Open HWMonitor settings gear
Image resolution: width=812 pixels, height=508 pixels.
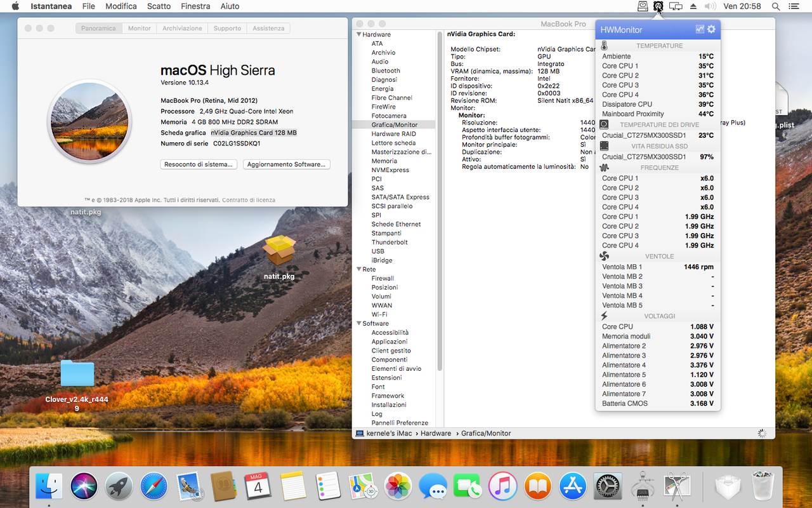(x=711, y=29)
